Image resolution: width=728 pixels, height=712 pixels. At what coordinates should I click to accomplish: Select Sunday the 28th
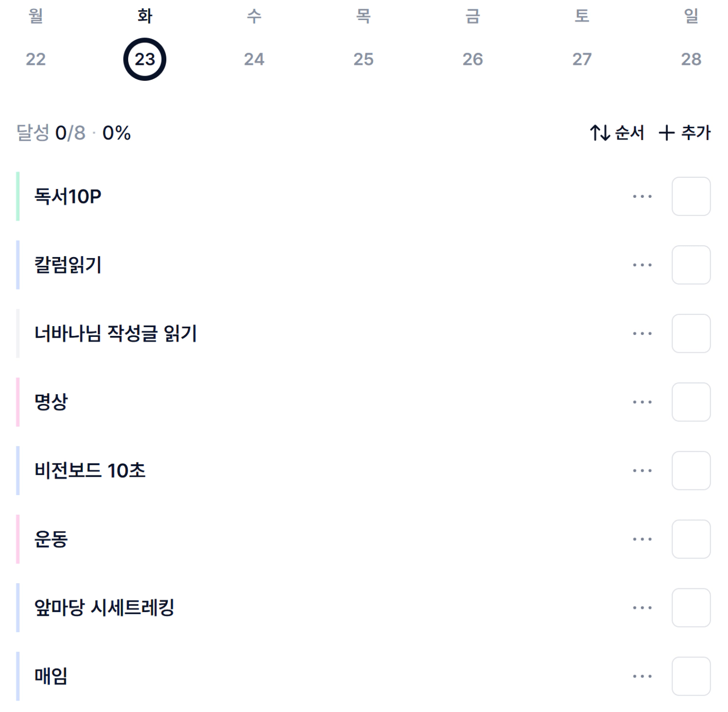(x=691, y=59)
